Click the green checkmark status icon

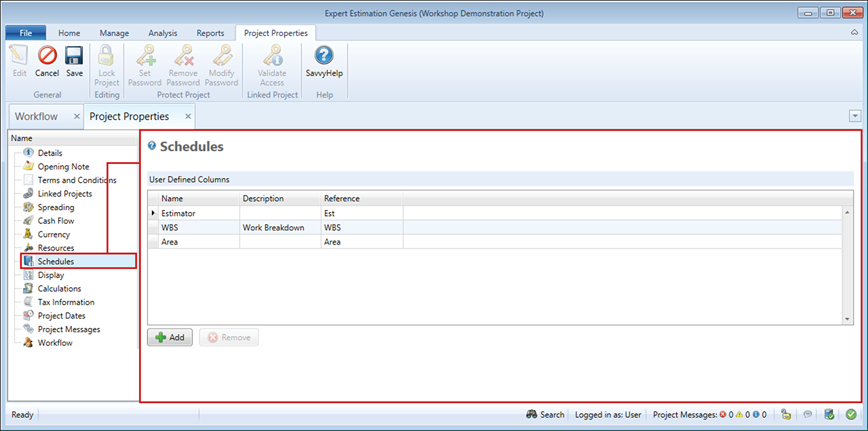pyautogui.click(x=850, y=414)
